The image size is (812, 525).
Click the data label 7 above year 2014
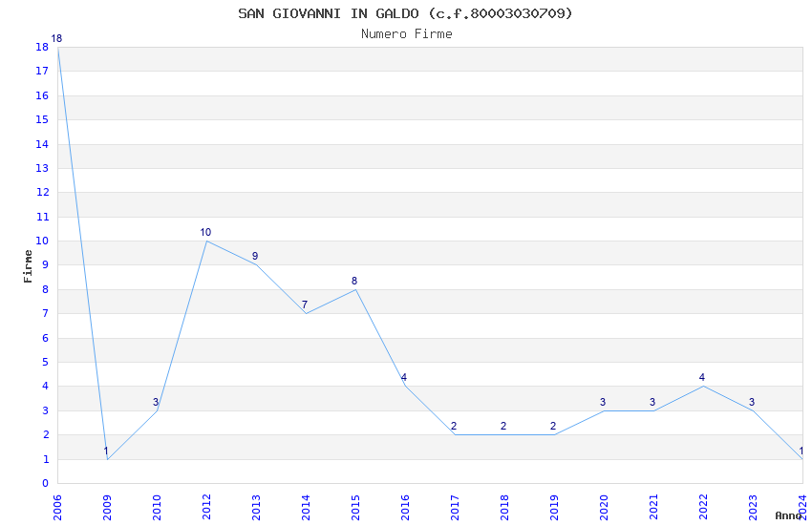(305, 304)
